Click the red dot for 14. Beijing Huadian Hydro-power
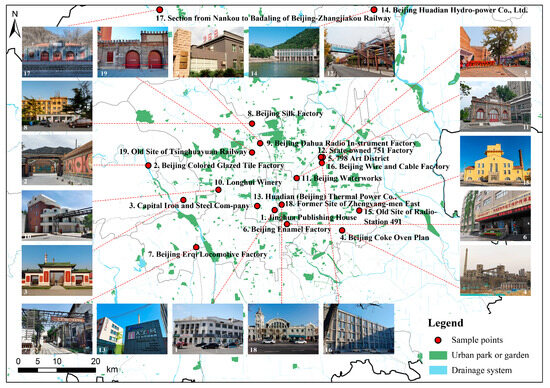The height and width of the screenshot is (388, 550). pyautogui.click(x=374, y=10)
